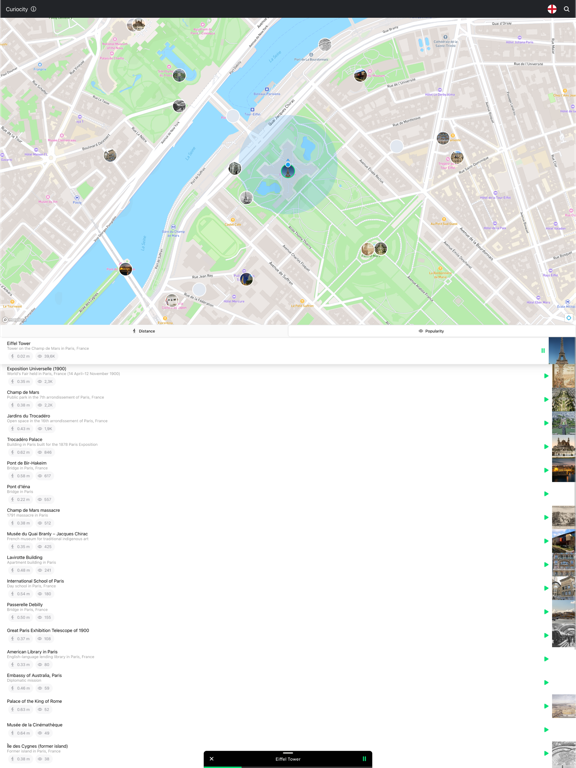Open the Champ de Mars massacre thumbnail
The height and width of the screenshot is (768, 576).
[564, 517]
